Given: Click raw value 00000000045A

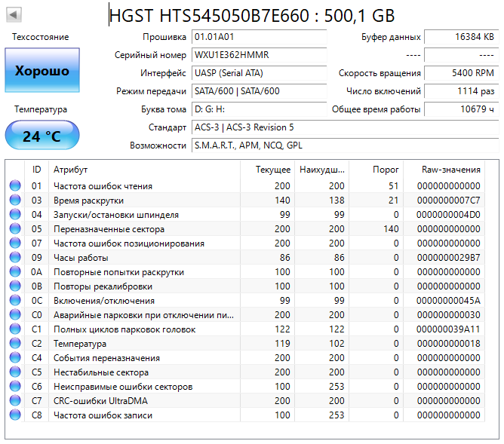Looking at the screenshot, I should [x=448, y=301].
